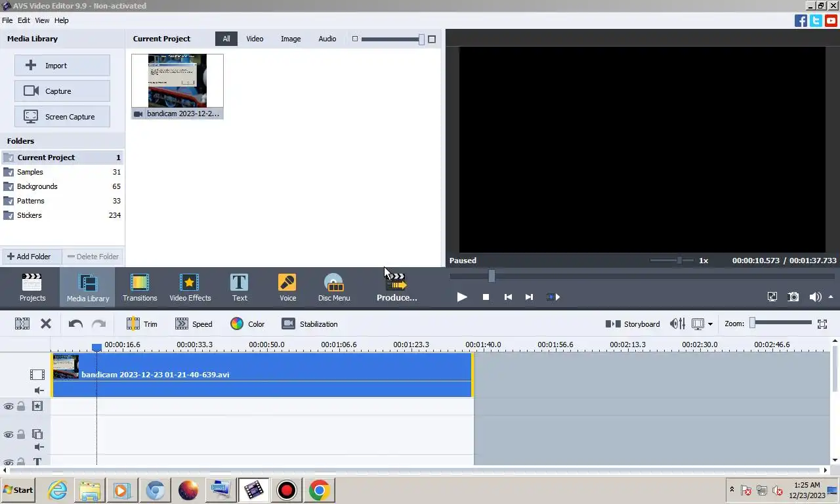Open the Twitter link icon
The height and width of the screenshot is (504, 840).
pos(816,20)
